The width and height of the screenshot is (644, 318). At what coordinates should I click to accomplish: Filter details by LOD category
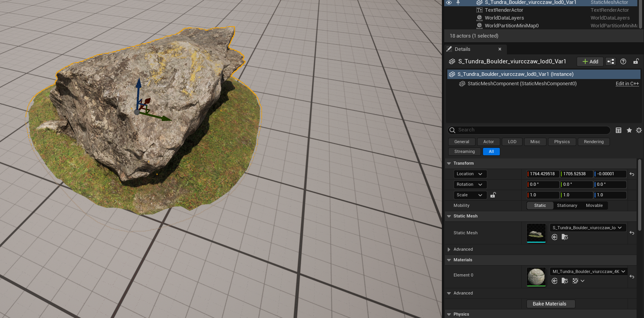tap(512, 142)
